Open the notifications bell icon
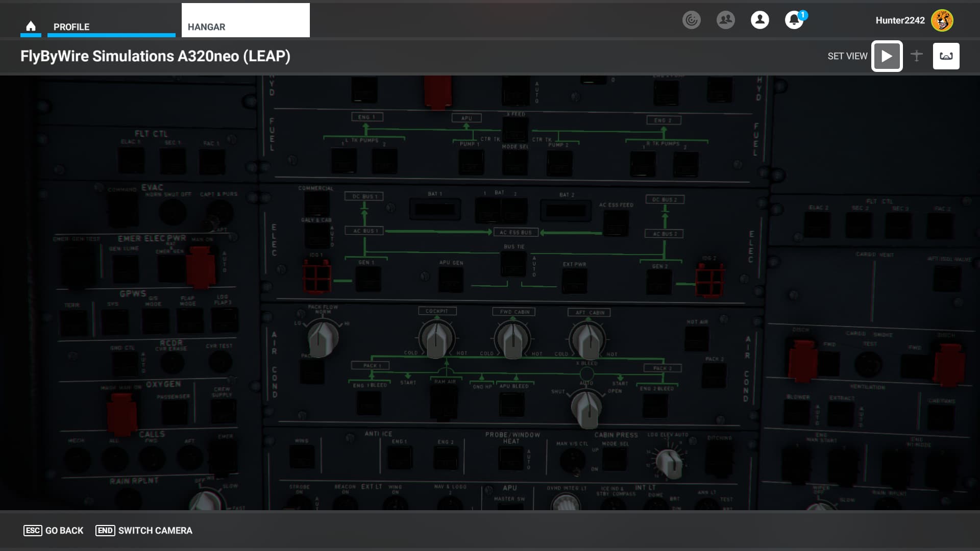980x551 pixels. click(x=794, y=20)
